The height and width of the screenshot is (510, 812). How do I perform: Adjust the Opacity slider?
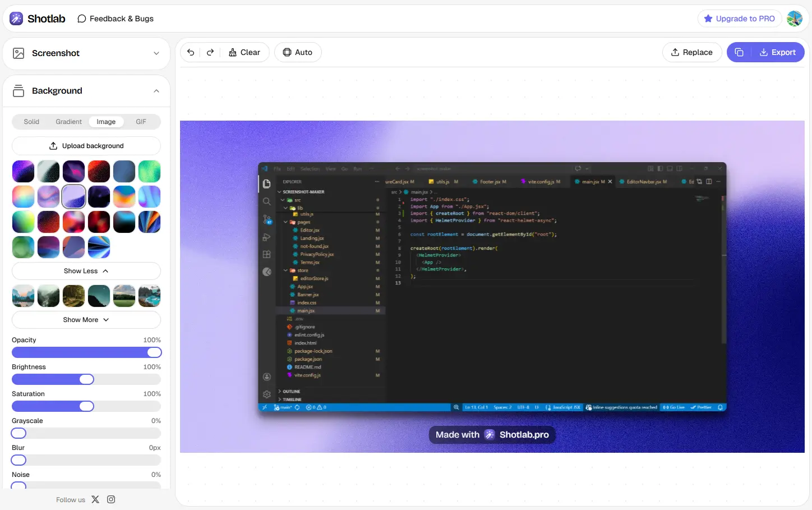86,352
